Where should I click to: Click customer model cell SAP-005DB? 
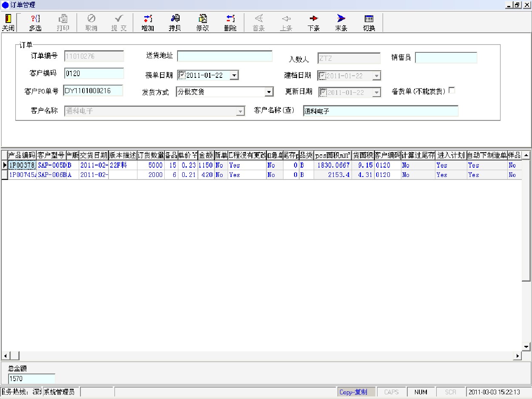coord(51,165)
